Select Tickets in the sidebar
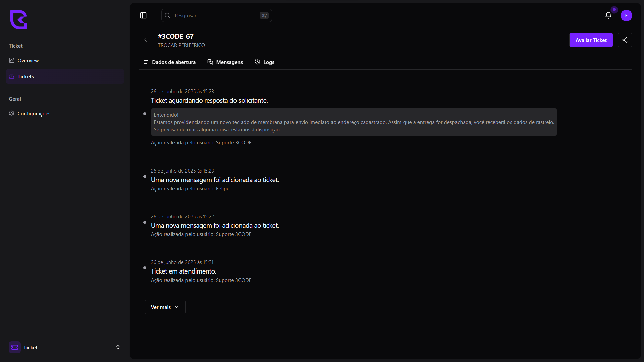 (x=25, y=77)
